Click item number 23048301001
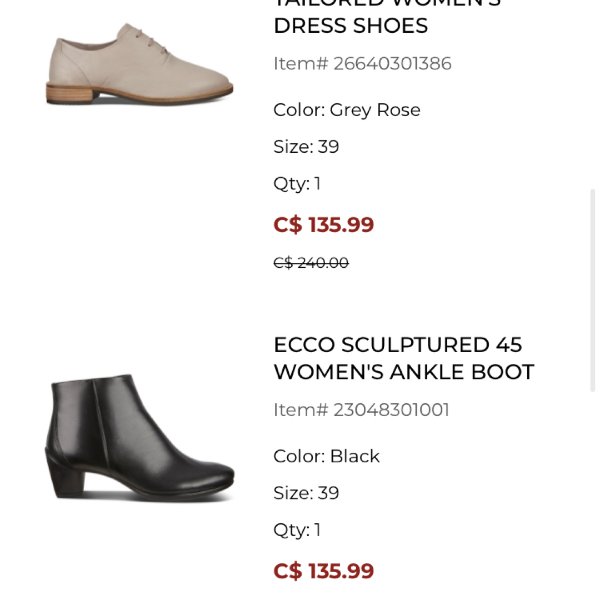 tap(361, 410)
